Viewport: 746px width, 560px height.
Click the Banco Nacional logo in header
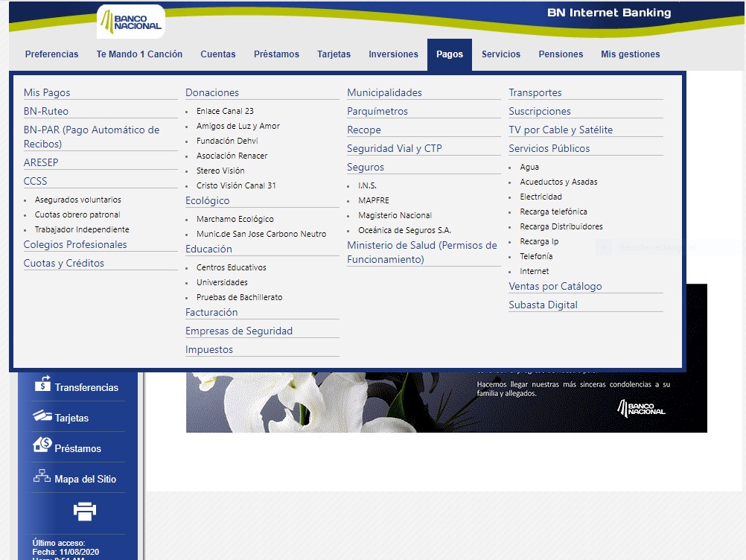[x=131, y=22]
